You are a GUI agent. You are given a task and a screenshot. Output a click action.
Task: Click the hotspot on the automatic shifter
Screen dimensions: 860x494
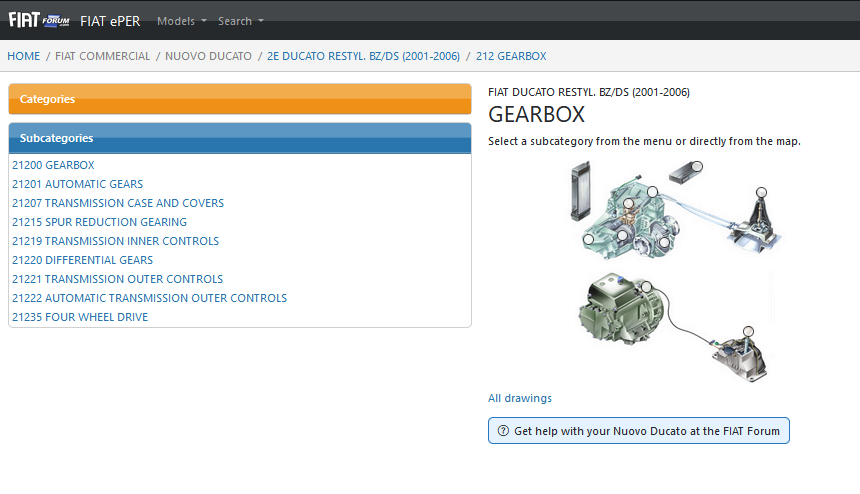pos(746,331)
